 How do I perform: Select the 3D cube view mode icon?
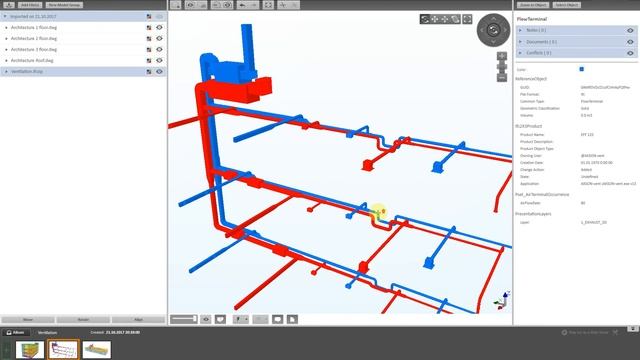tap(455, 19)
